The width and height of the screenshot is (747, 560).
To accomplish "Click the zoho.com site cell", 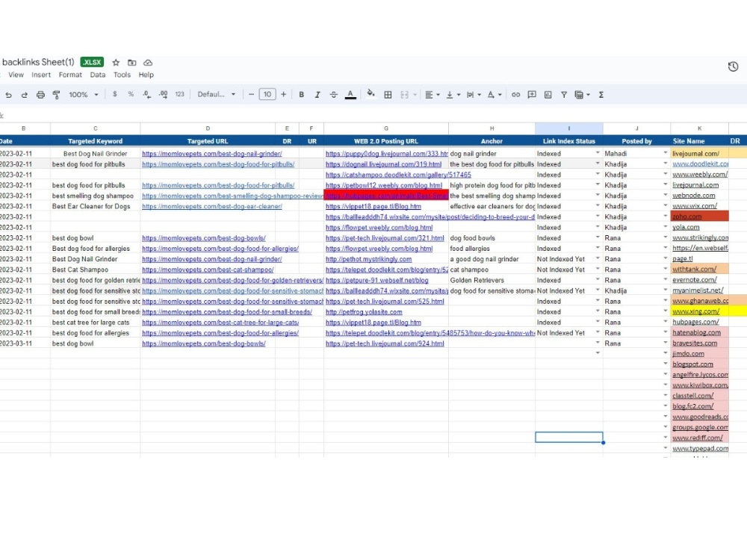I will [699, 217].
